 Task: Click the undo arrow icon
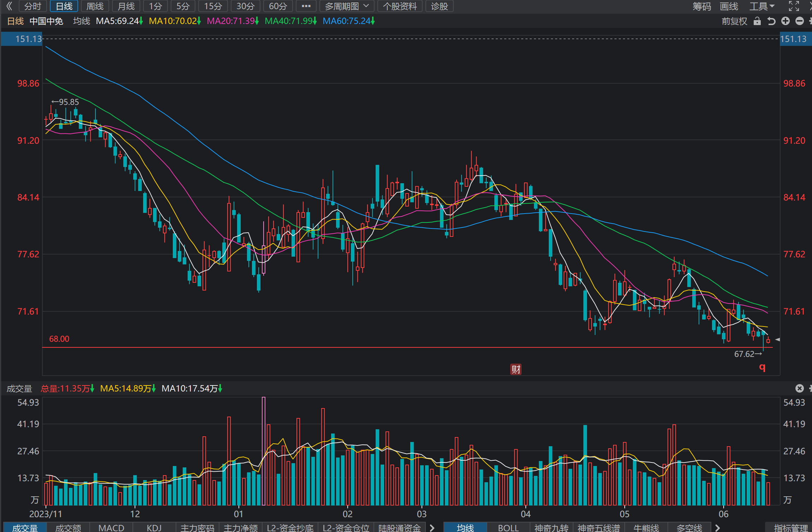click(x=771, y=21)
